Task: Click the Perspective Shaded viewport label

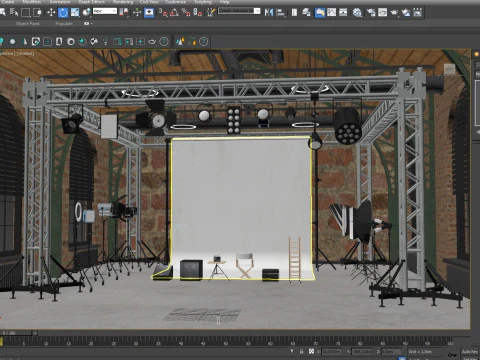Action: coord(17,53)
